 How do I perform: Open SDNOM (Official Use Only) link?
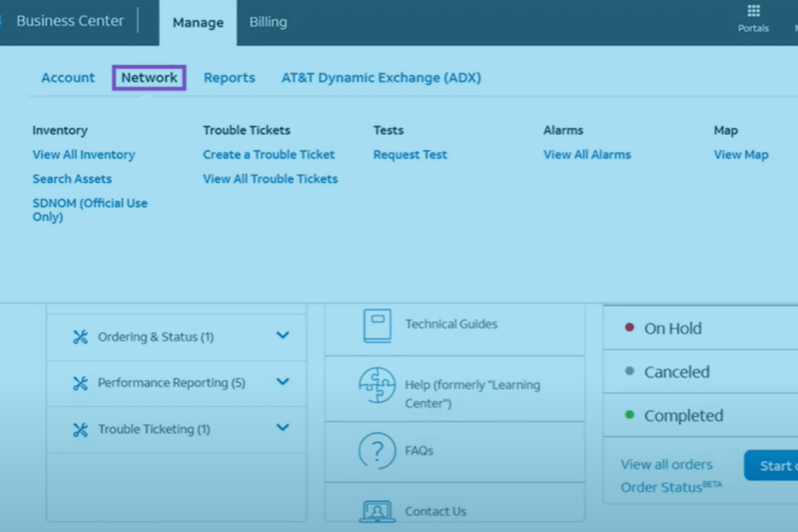pyautogui.click(x=90, y=210)
